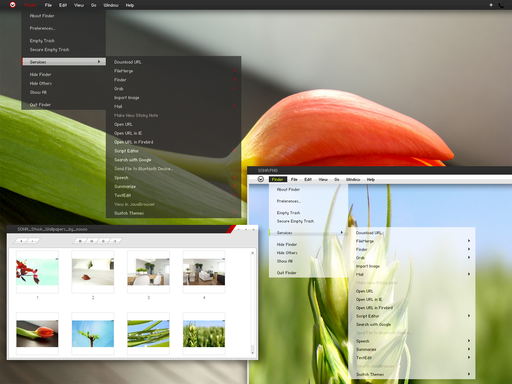Click the first button of the four-button view group
The height and width of the screenshot is (384, 512).
pos(80,241)
